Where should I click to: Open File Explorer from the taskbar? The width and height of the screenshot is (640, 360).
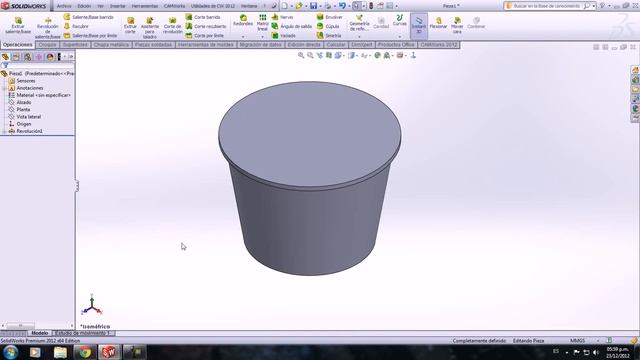[x=60, y=352]
